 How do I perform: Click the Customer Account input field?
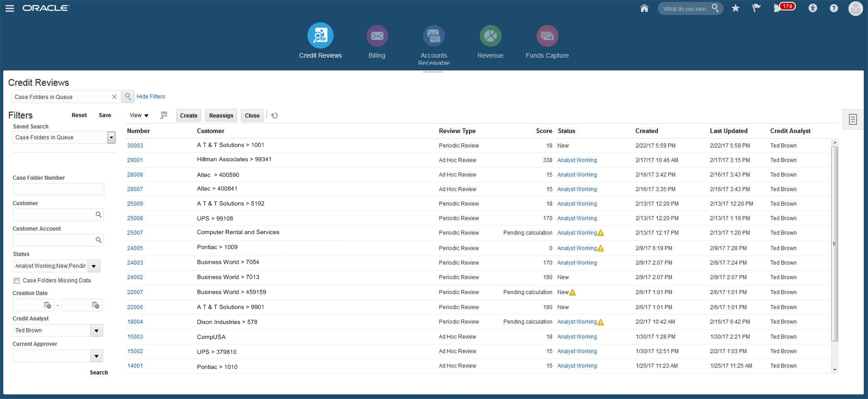[58, 240]
